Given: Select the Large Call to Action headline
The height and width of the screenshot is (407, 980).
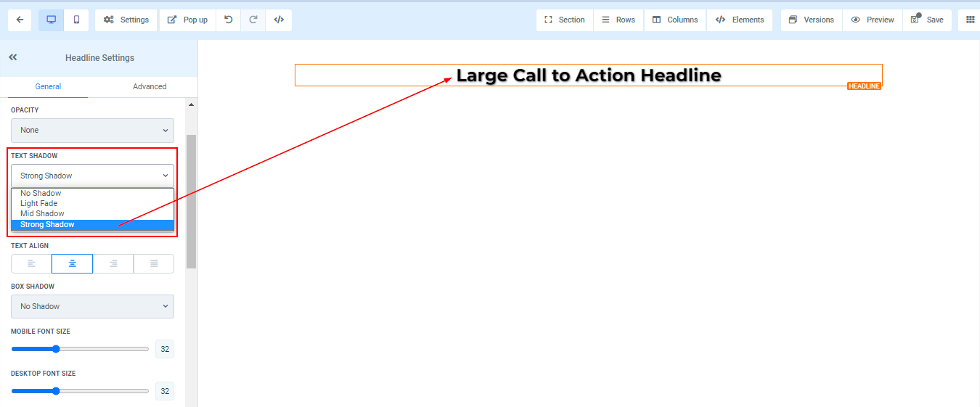Looking at the screenshot, I should coord(588,75).
